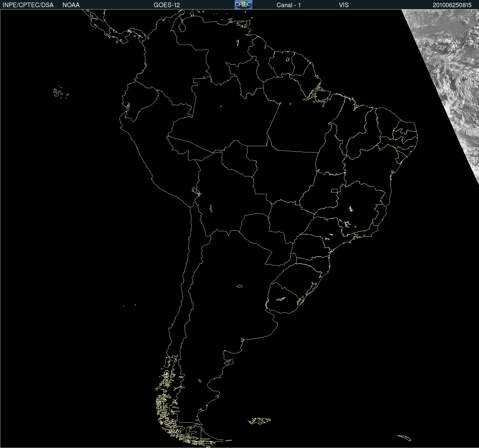Select the GOES-12 satellite label
Viewport: 479px width, 448px height.
[167, 5]
